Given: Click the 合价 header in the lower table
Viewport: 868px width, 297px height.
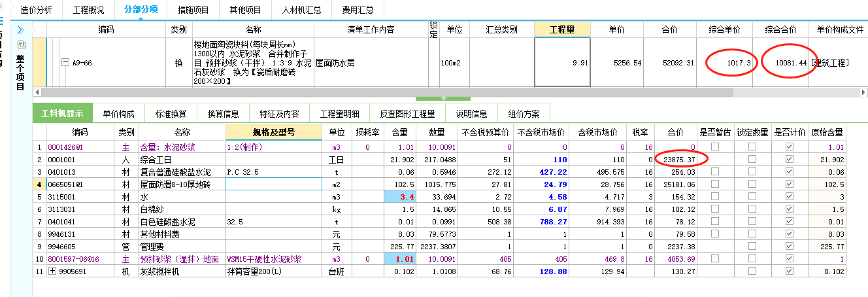Looking at the screenshot, I should coord(675,132).
